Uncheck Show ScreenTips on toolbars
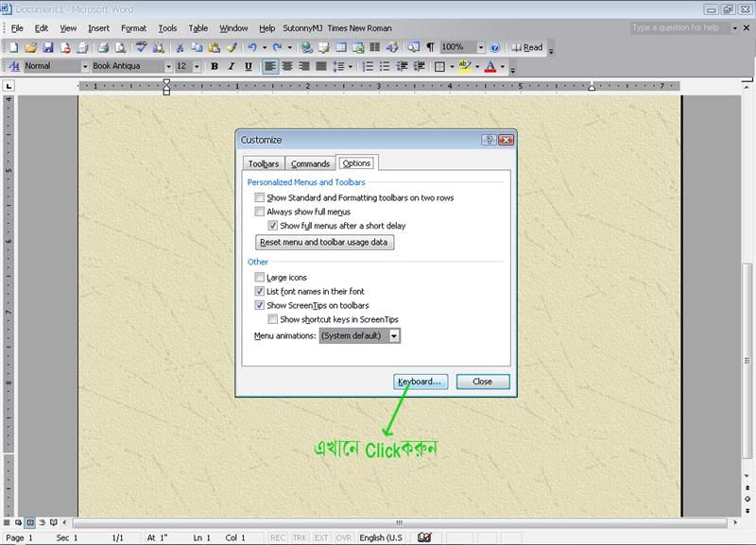The width and height of the screenshot is (756, 545). (x=259, y=306)
